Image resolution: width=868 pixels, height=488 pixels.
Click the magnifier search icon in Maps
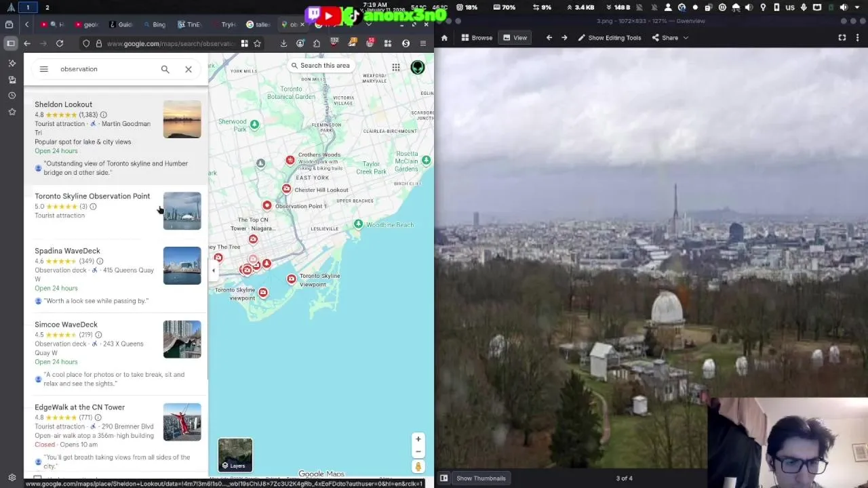click(165, 69)
